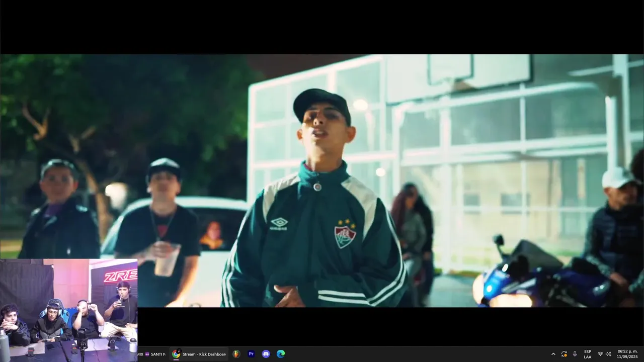Launch FL Studio from the taskbar
This screenshot has width=644, height=362.
pos(236,354)
